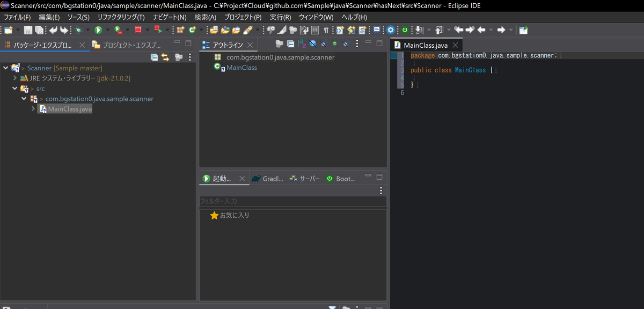Toggle Hide Local Types in Outline

346,44
